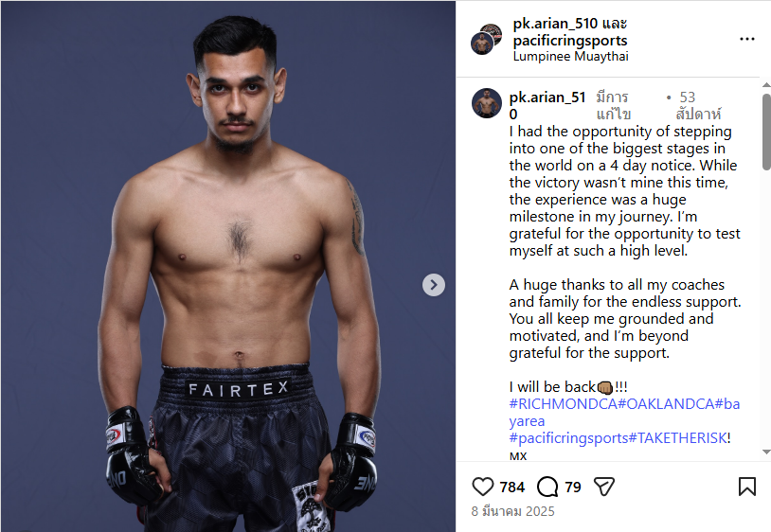View the 784 likes count
Image resolution: width=771 pixels, height=532 pixels.
pos(511,487)
